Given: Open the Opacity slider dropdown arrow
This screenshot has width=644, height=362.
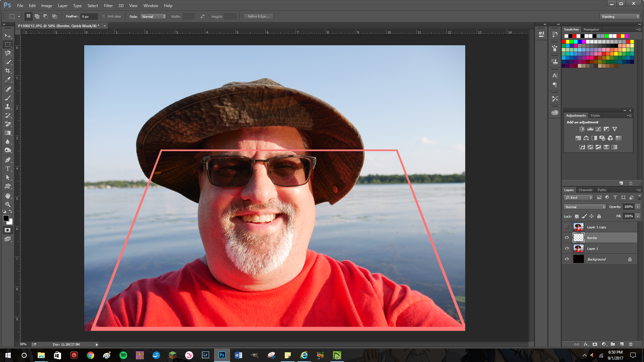Looking at the screenshot, I should [x=638, y=207].
